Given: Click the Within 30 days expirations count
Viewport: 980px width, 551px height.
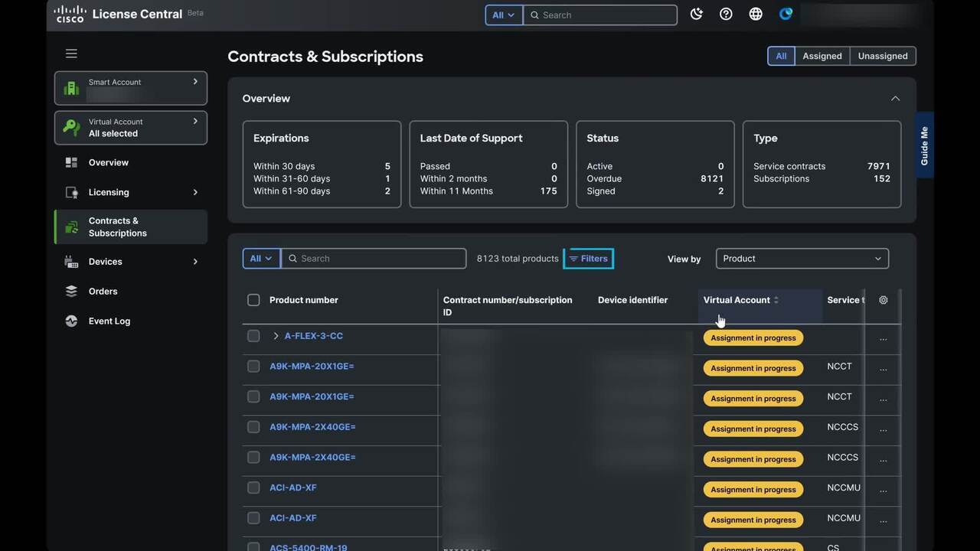Looking at the screenshot, I should point(387,166).
